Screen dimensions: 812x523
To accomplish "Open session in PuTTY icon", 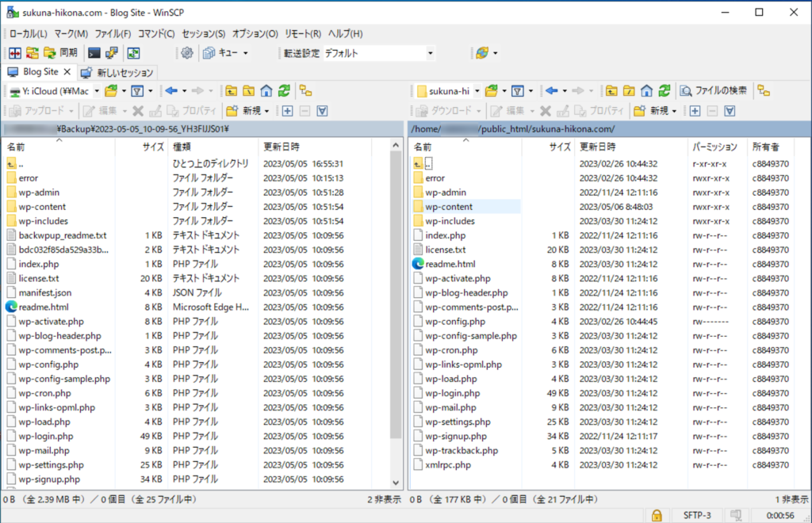I will click(111, 53).
